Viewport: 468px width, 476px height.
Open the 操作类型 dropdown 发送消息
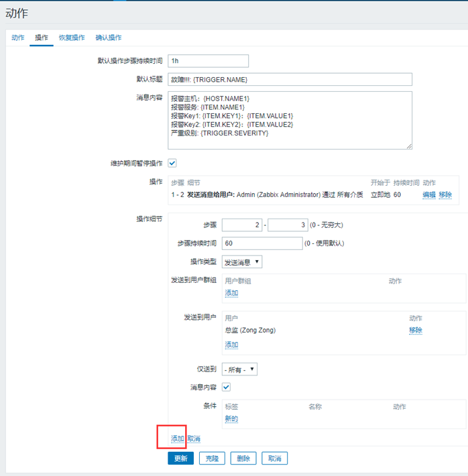[x=242, y=261]
